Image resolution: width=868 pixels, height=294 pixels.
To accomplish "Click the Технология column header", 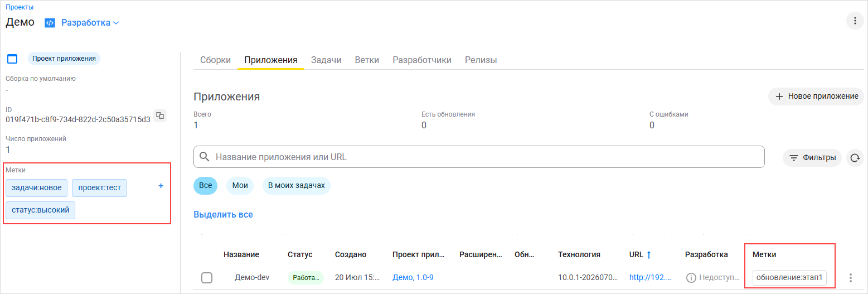I will tap(579, 254).
